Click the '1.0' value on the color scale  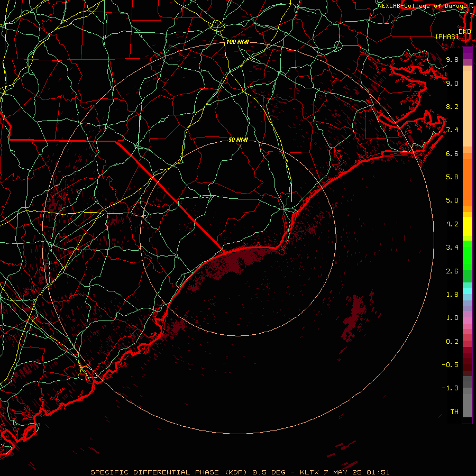pos(452,318)
